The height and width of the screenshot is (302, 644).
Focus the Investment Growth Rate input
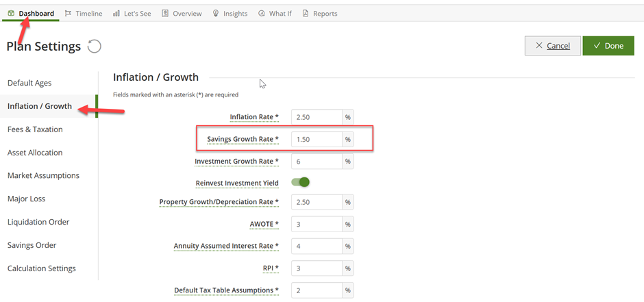point(317,162)
